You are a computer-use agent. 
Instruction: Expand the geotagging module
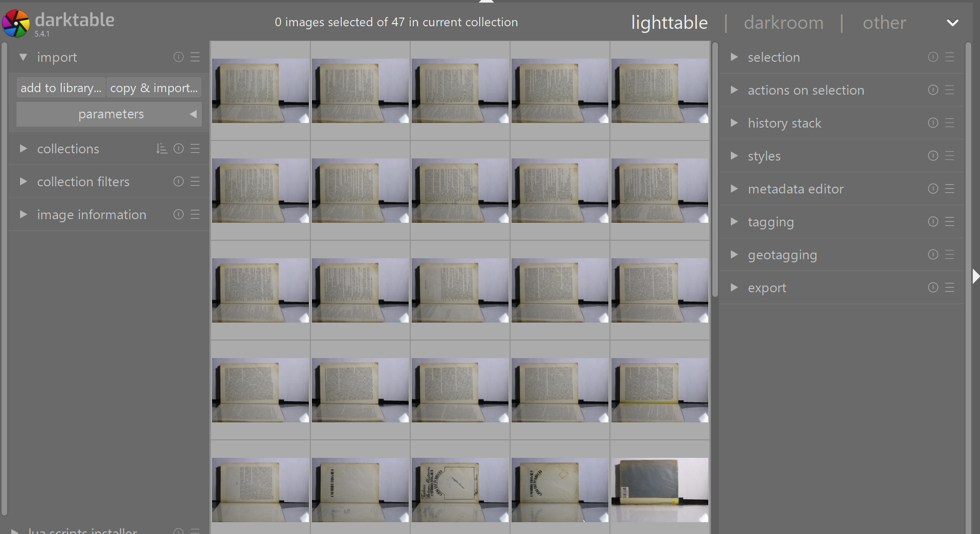(x=734, y=255)
